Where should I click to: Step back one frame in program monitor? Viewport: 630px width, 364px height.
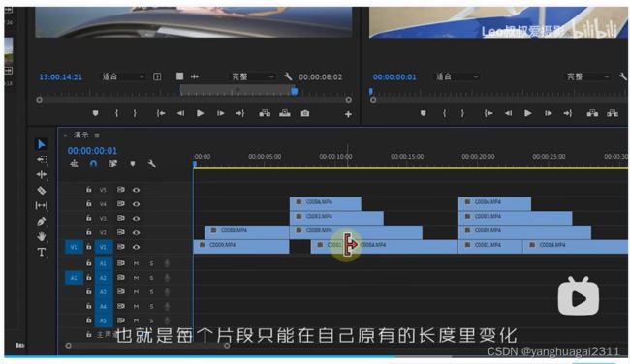coord(508,113)
